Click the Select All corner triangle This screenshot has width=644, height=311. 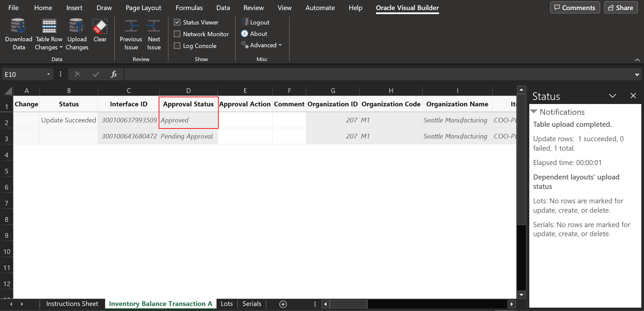(8, 91)
